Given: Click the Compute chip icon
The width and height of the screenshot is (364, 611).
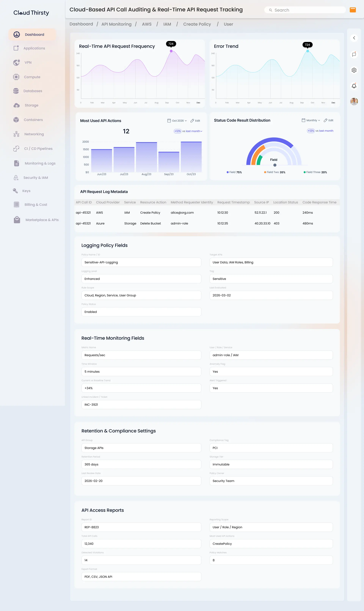Looking at the screenshot, I should [x=16, y=77].
